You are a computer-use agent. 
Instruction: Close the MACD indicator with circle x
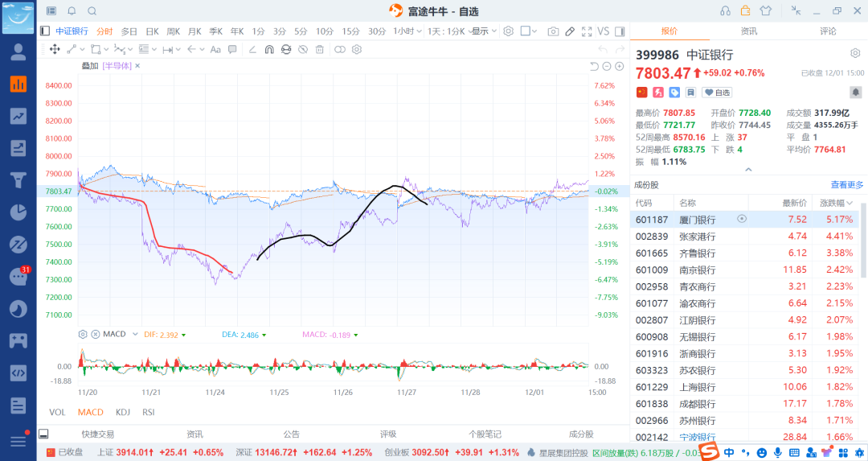(x=95, y=334)
